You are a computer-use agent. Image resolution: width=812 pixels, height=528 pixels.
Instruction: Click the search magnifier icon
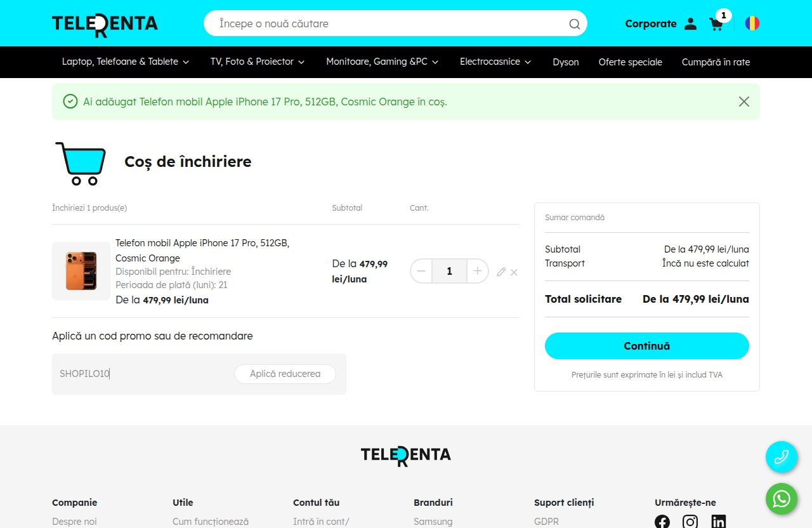(x=574, y=24)
